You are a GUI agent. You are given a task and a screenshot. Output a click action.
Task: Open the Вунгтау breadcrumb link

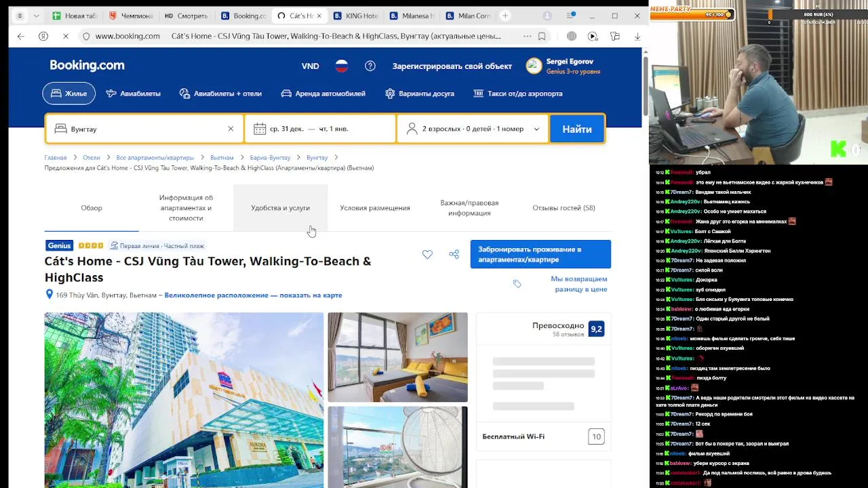pyautogui.click(x=317, y=158)
